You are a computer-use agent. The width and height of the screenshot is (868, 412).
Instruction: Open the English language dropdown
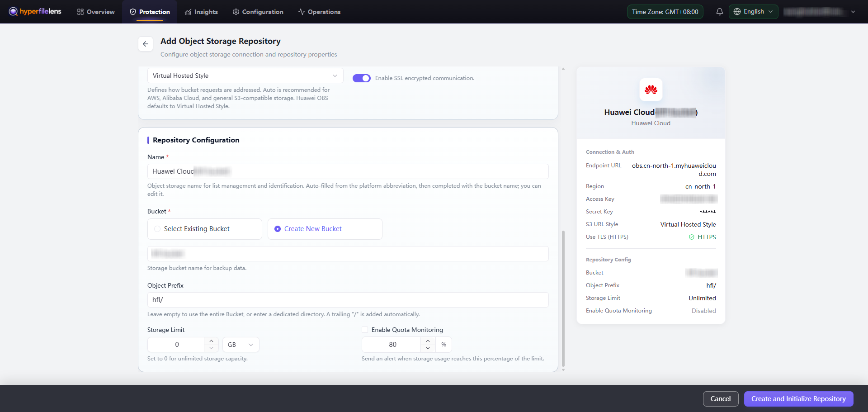(754, 12)
